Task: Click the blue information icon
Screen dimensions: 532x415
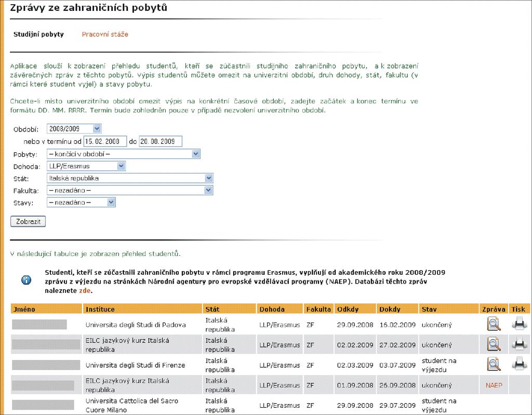Action: pos(26,280)
